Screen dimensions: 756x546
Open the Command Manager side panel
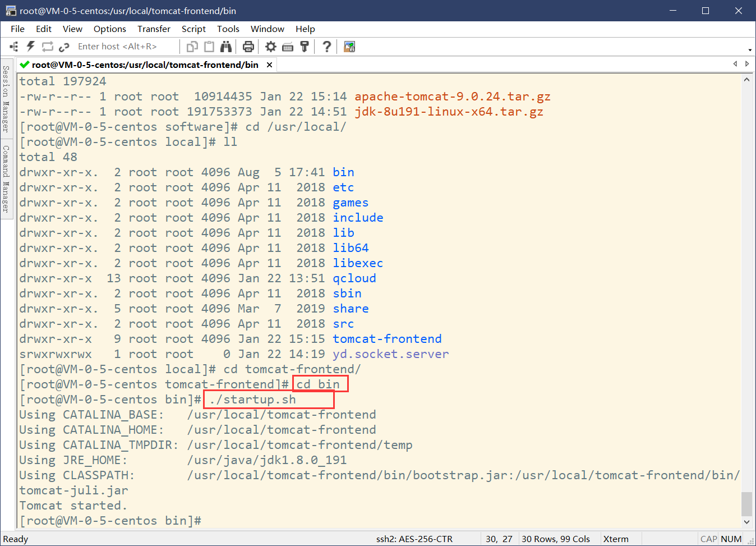pos(6,178)
